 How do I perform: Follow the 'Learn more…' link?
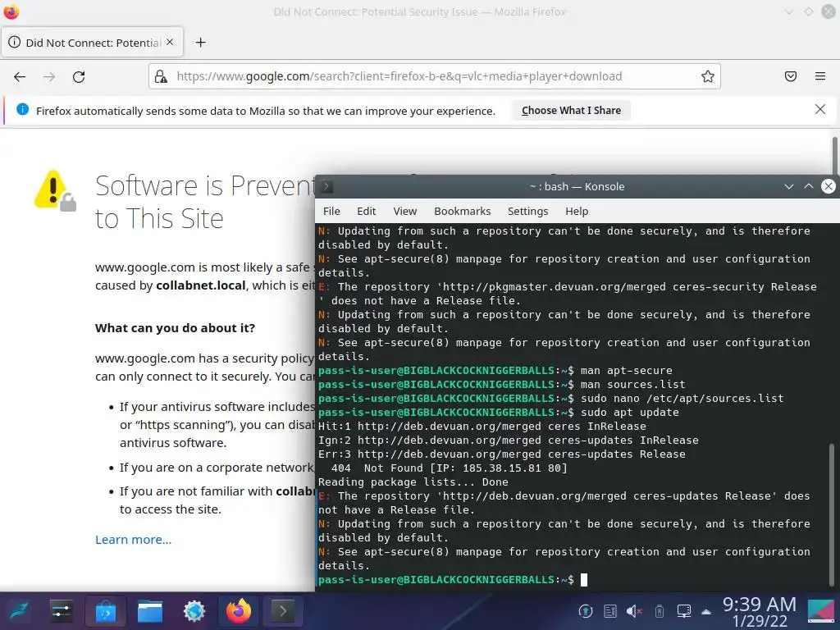134,540
